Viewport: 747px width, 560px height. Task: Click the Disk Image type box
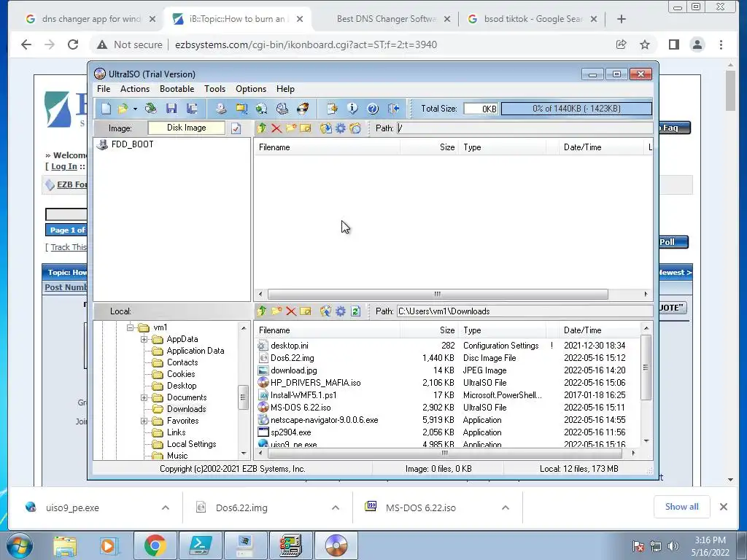186,128
